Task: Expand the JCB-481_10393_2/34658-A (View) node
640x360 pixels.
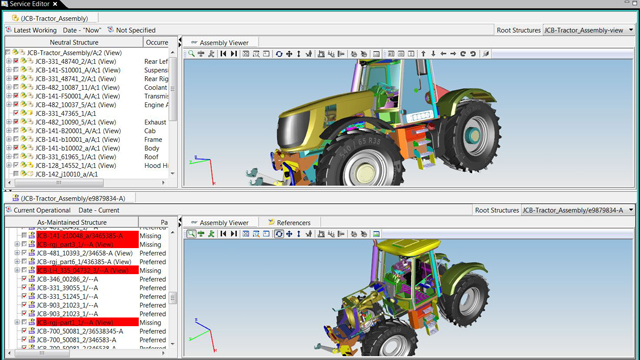Action: click(x=17, y=253)
